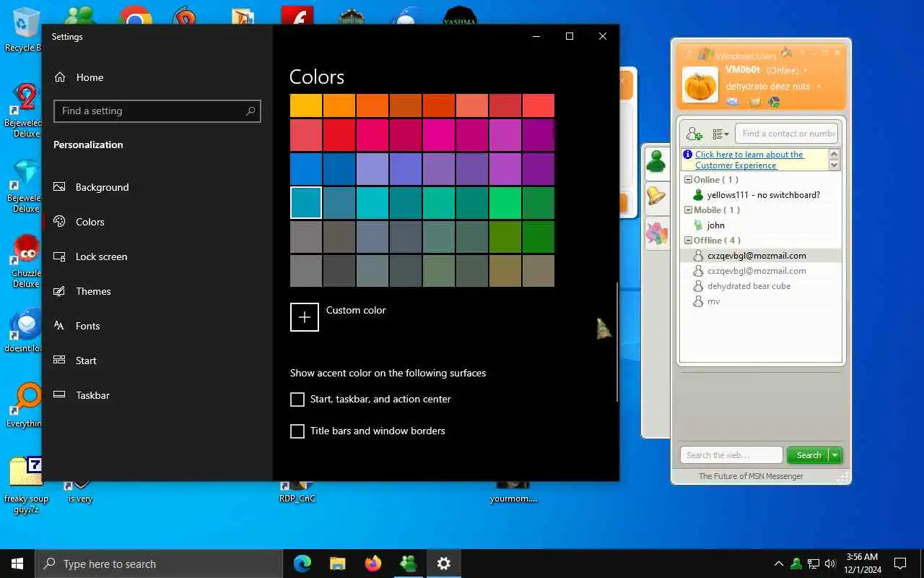
Task: Open Bejeweled 2 Deluxe desktop shortcut
Action: (x=25, y=110)
